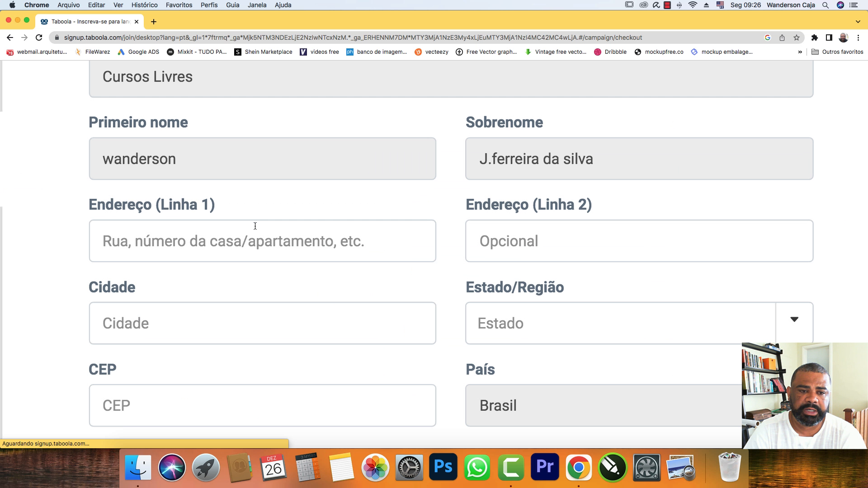Image resolution: width=868 pixels, height=488 pixels.
Task: Expand the Estado dropdown arrow
Action: pos(794,319)
